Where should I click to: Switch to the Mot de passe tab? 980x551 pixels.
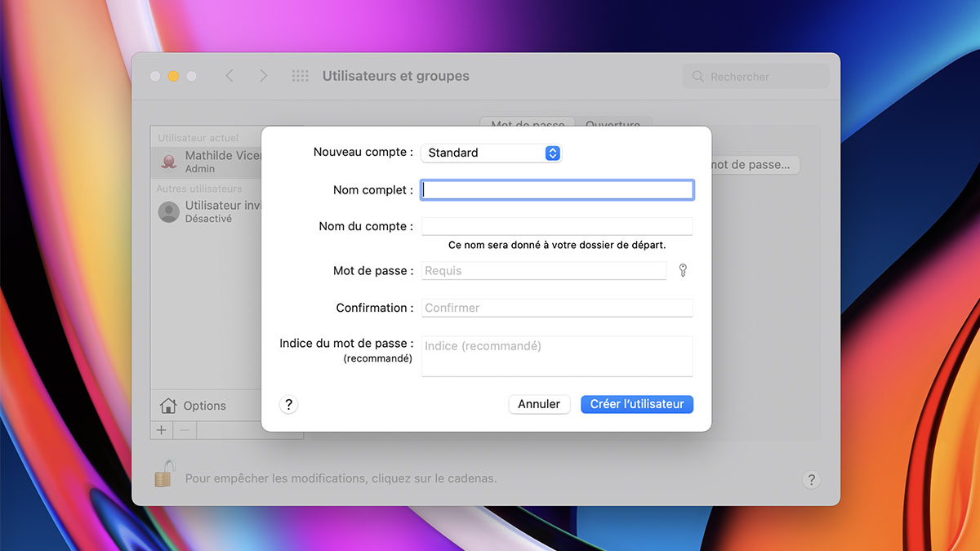tap(528, 125)
